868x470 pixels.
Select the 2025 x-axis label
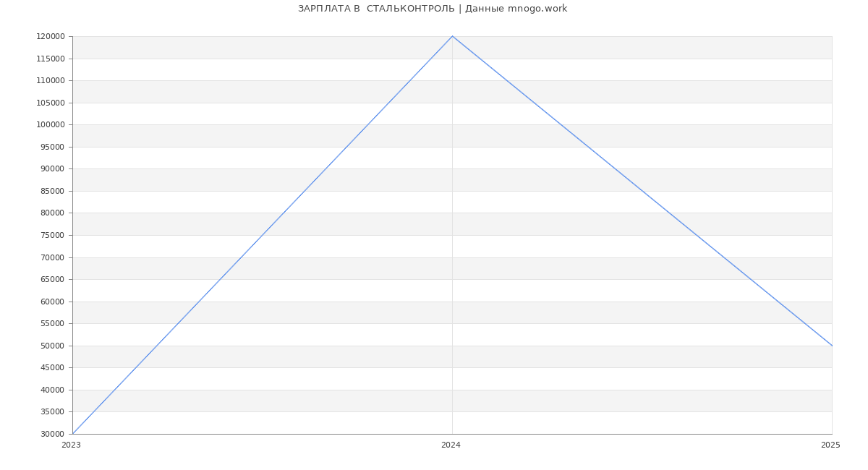click(x=830, y=445)
